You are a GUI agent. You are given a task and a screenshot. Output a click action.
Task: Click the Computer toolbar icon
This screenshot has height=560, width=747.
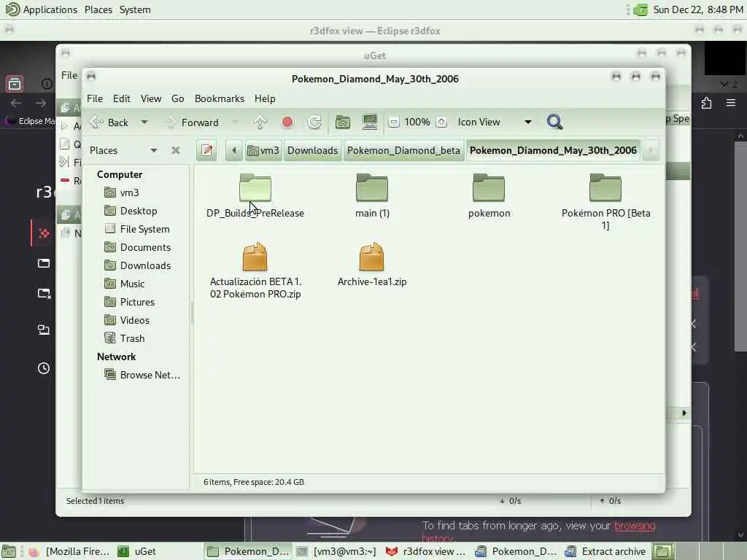370,122
